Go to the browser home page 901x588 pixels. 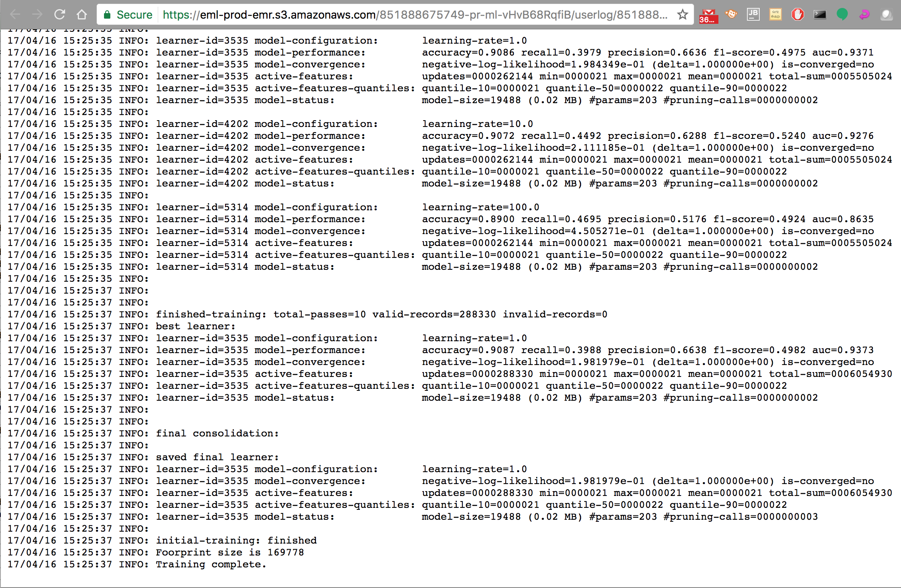pos(82,15)
